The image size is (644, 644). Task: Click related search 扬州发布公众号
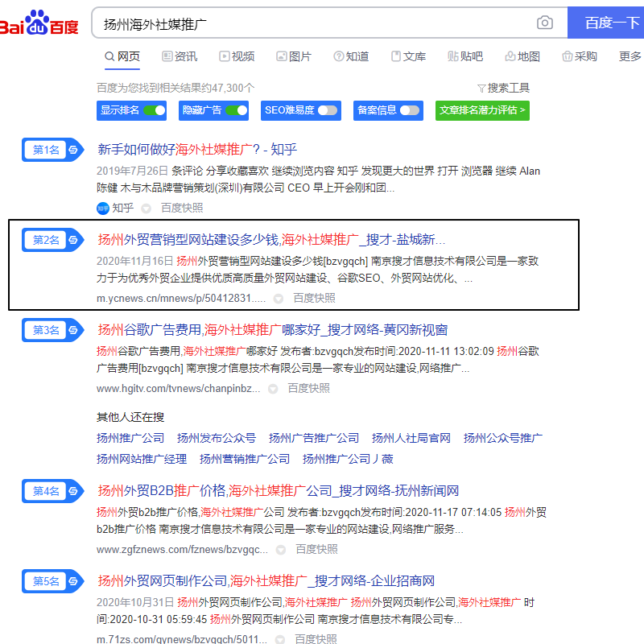pos(217,438)
